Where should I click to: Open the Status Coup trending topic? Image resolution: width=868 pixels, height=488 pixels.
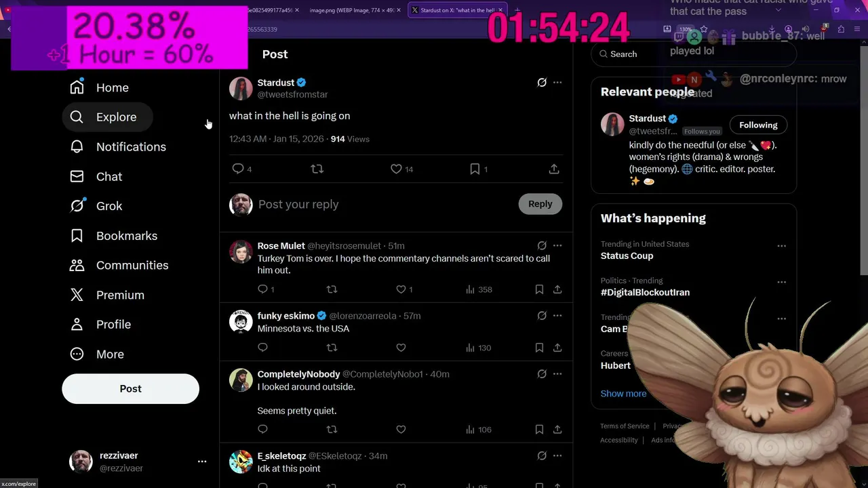click(627, 256)
